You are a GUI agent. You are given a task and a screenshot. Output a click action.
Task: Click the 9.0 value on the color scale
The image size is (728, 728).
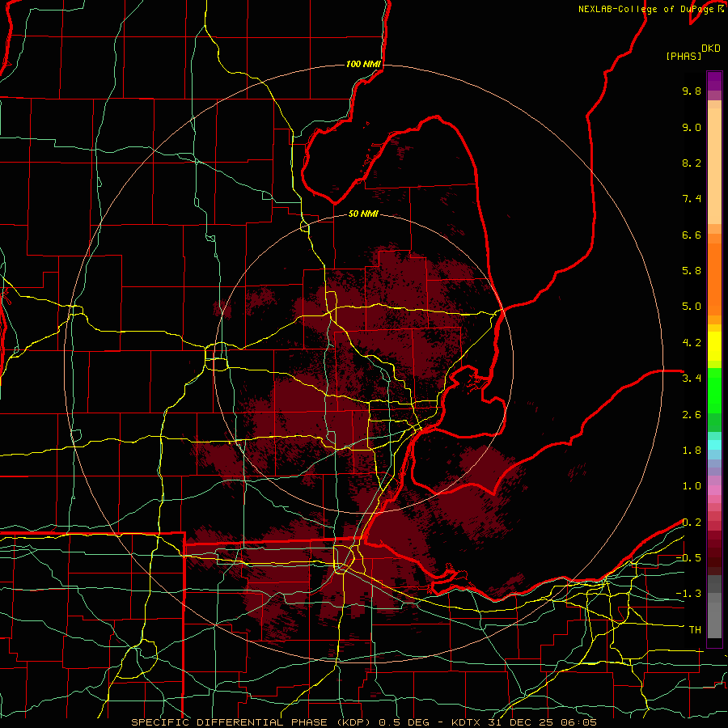point(692,127)
